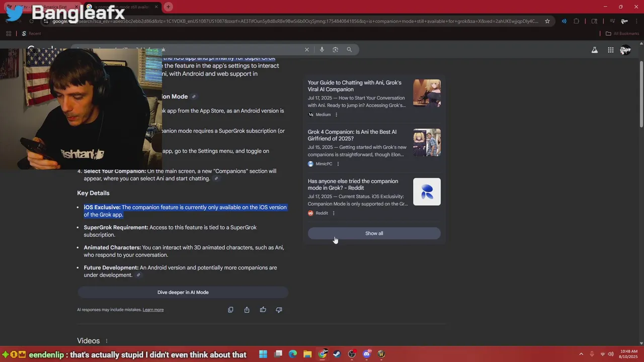Click the Show all sources button
The width and height of the screenshot is (644, 362).
click(374, 233)
